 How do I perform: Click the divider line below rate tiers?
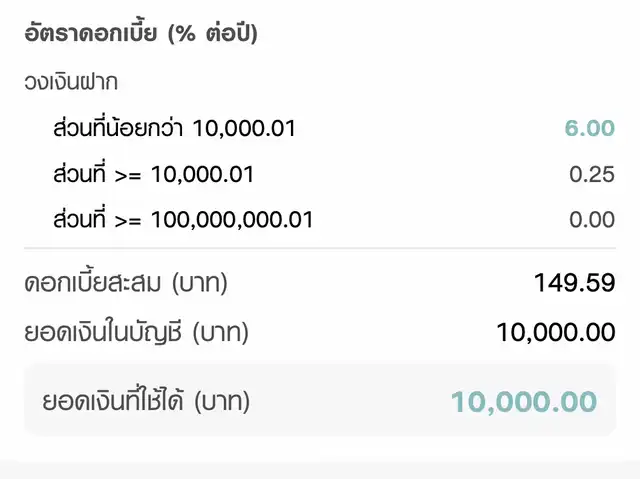(x=320, y=248)
